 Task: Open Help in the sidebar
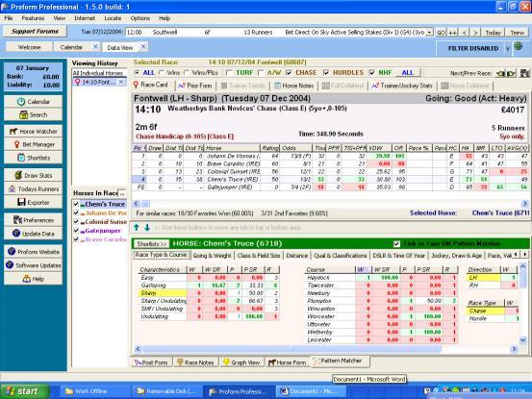[x=33, y=279]
